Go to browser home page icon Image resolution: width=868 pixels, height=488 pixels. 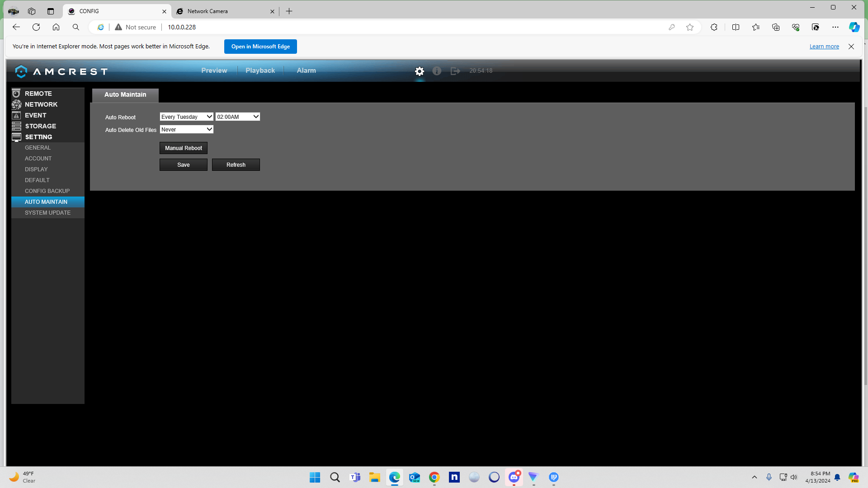pyautogui.click(x=56, y=27)
